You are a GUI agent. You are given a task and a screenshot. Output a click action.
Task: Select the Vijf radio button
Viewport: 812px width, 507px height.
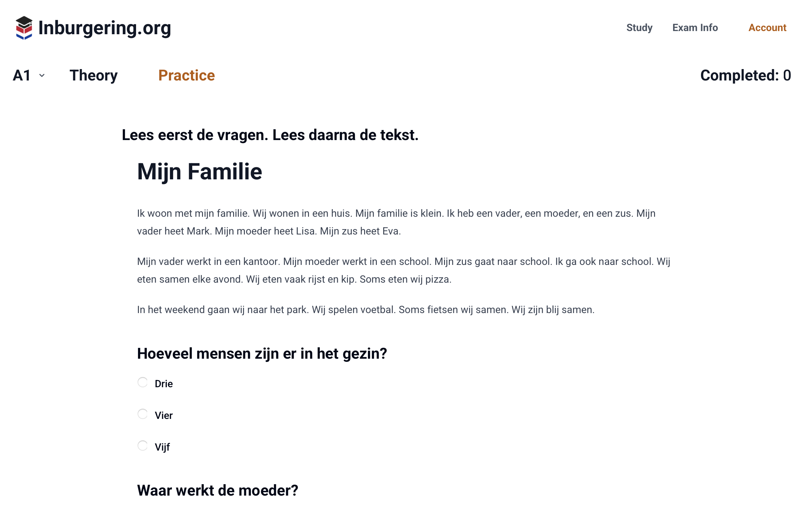[143, 446]
